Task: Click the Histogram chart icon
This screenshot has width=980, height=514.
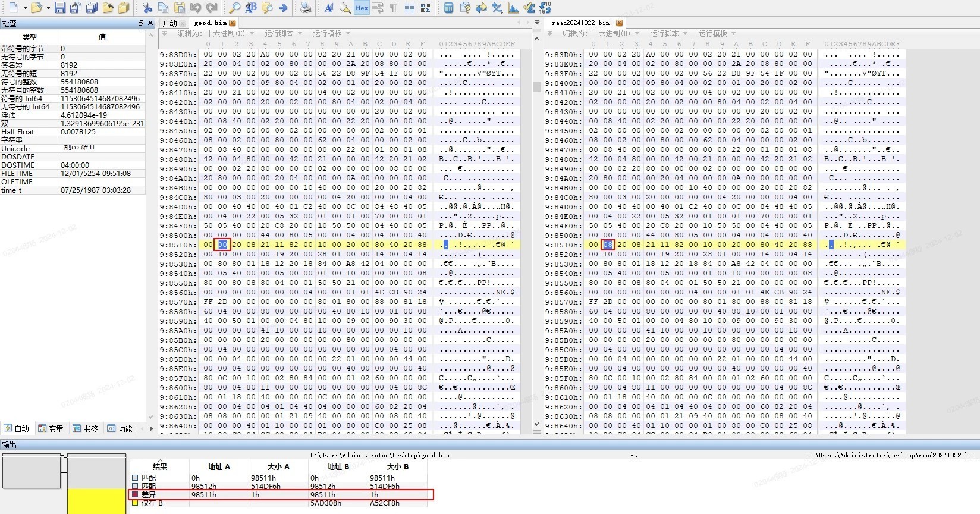Action: [x=513, y=8]
